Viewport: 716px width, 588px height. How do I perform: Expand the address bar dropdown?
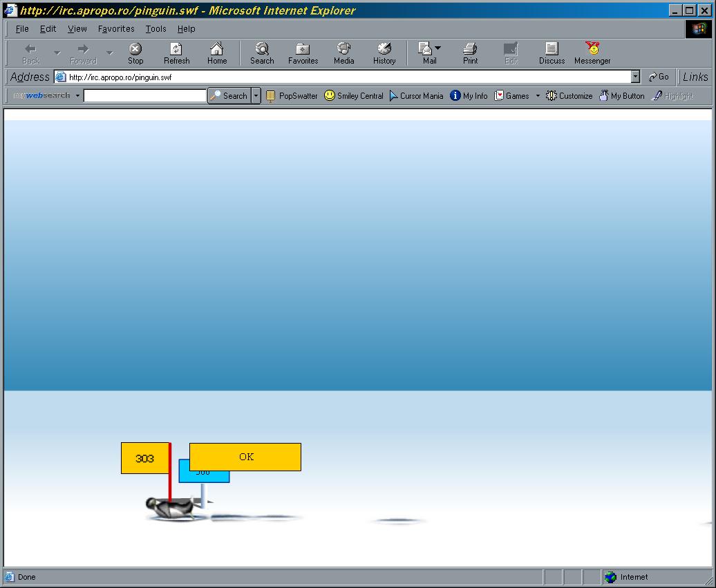tap(635, 77)
